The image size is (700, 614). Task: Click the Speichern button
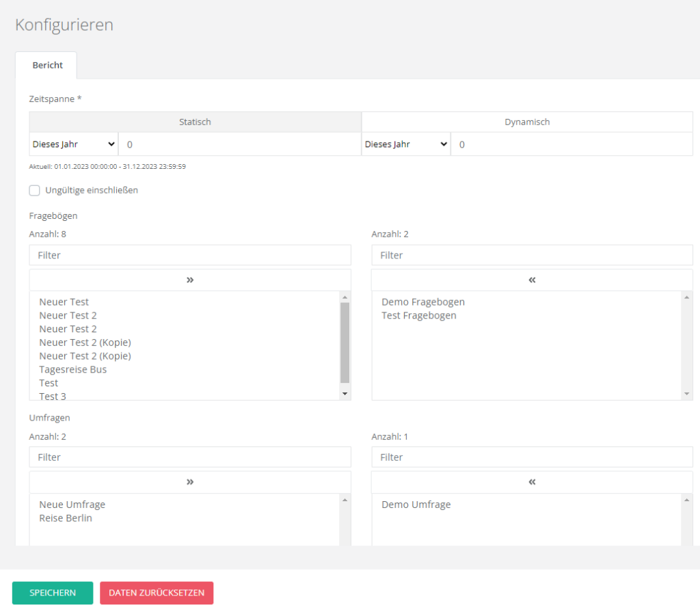click(53, 593)
